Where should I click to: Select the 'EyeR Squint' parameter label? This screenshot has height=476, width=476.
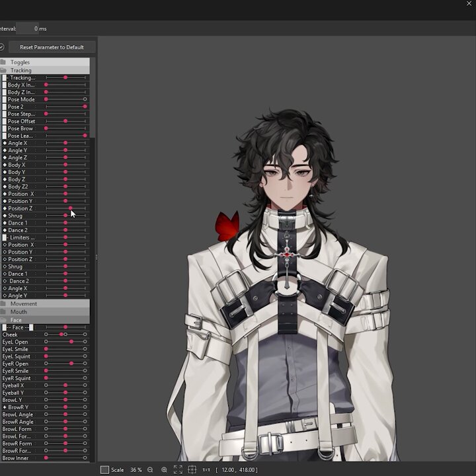[x=17, y=378]
